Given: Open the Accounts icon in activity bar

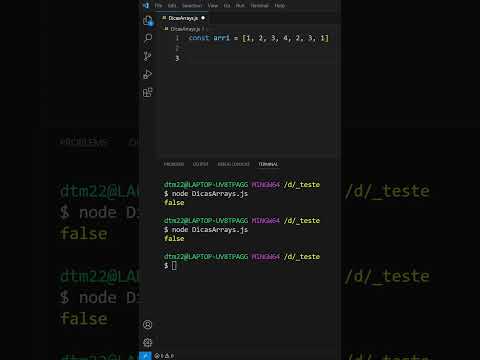Looking at the screenshot, I should [147, 325].
